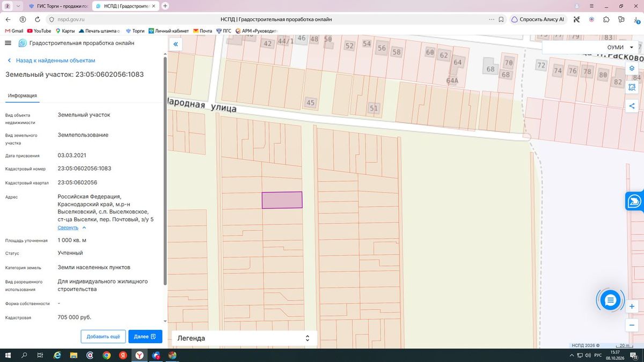644x362 pixels.
Task: Click the highlighted purple land parcel
Action: (282, 200)
